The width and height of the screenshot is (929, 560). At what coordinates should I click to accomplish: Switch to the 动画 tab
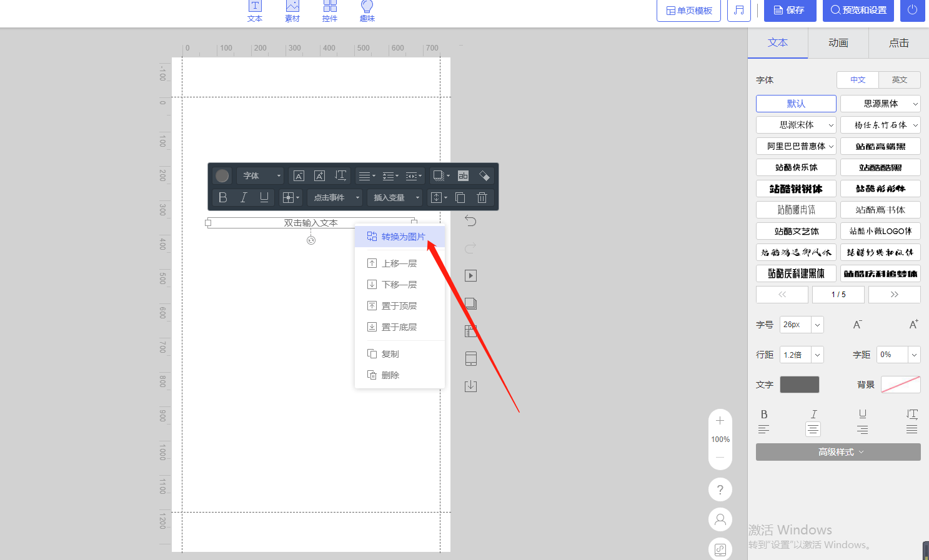838,43
